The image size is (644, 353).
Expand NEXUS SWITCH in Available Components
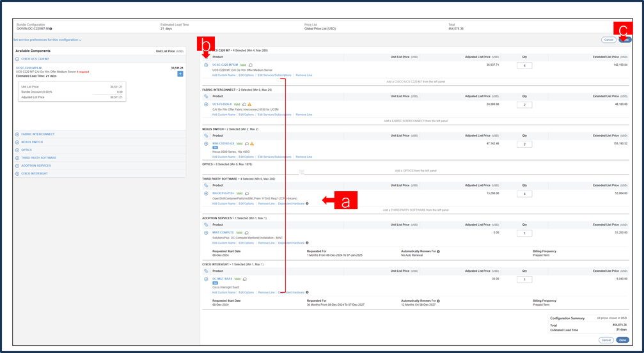[17, 142]
